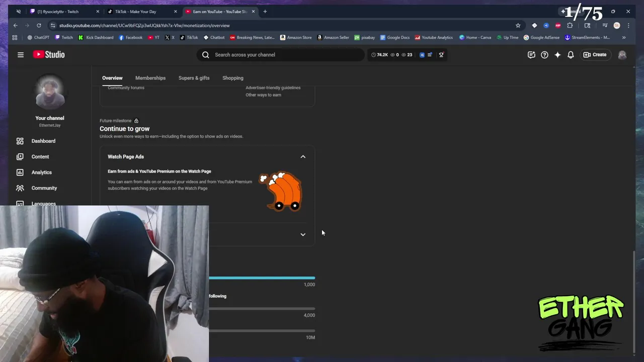Click the lock icon next to Future milestone

[x=136, y=121]
